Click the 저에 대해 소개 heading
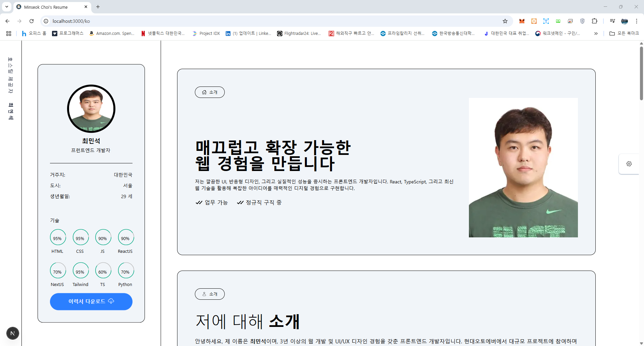This screenshot has width=644, height=346. [x=248, y=321]
